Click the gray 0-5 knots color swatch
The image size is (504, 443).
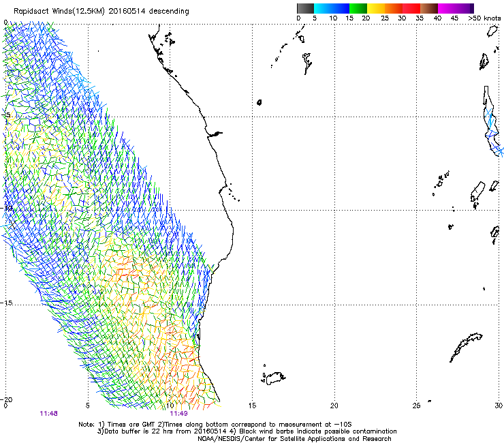pos(305,8)
